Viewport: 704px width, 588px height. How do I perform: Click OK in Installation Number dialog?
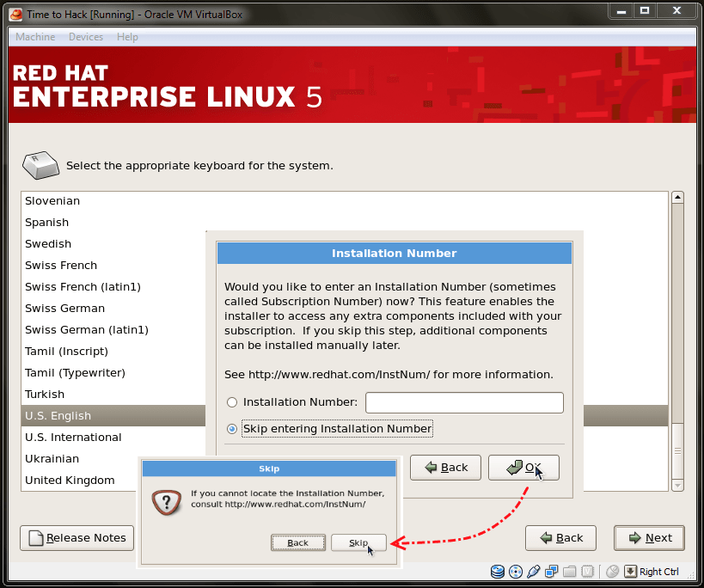(523, 468)
